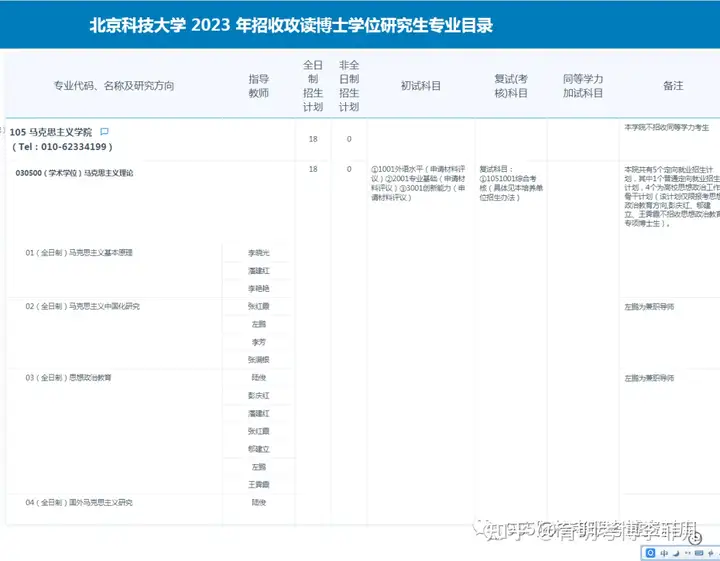
Task: Click the phone number Tel: 010-62334199
Action: pyautogui.click(x=62, y=147)
